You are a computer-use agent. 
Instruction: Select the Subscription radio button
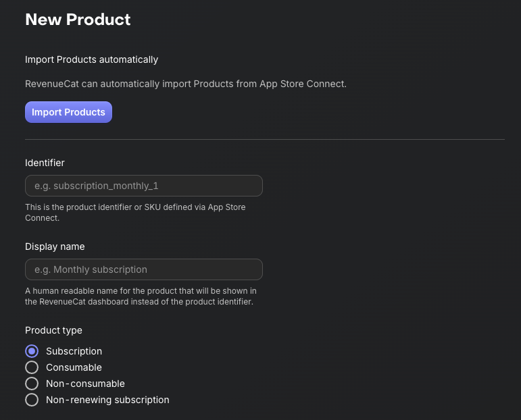tap(32, 351)
